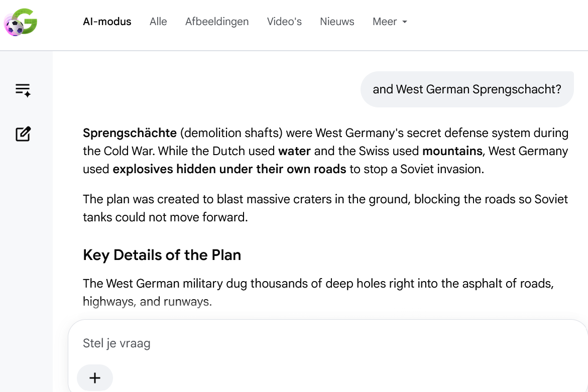Viewport: 588px width, 392px height.
Task: Switch to the AI-modus tab
Action: coord(107,22)
